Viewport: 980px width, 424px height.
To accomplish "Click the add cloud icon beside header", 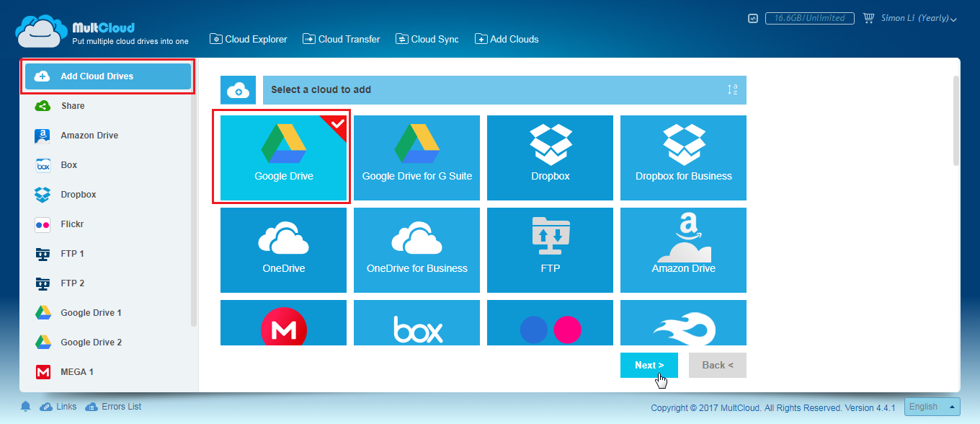I will (x=238, y=90).
